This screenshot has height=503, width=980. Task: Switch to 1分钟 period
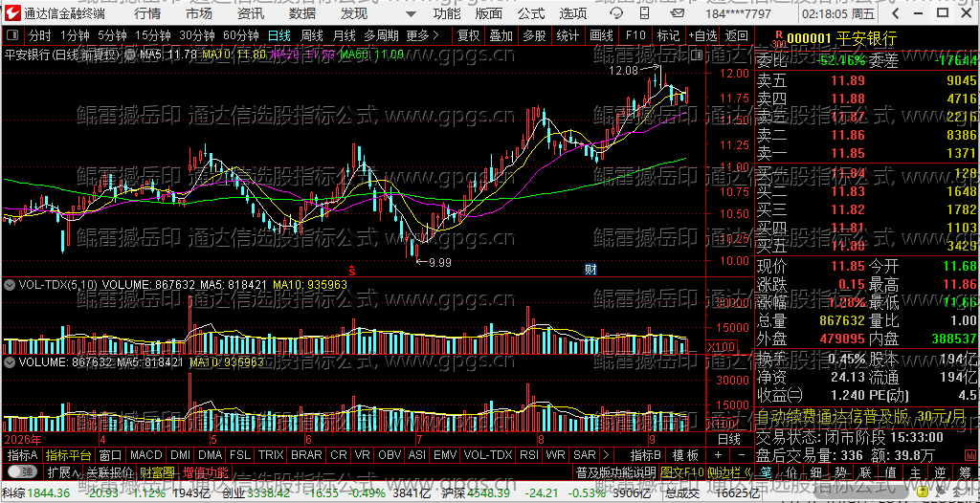point(75,36)
